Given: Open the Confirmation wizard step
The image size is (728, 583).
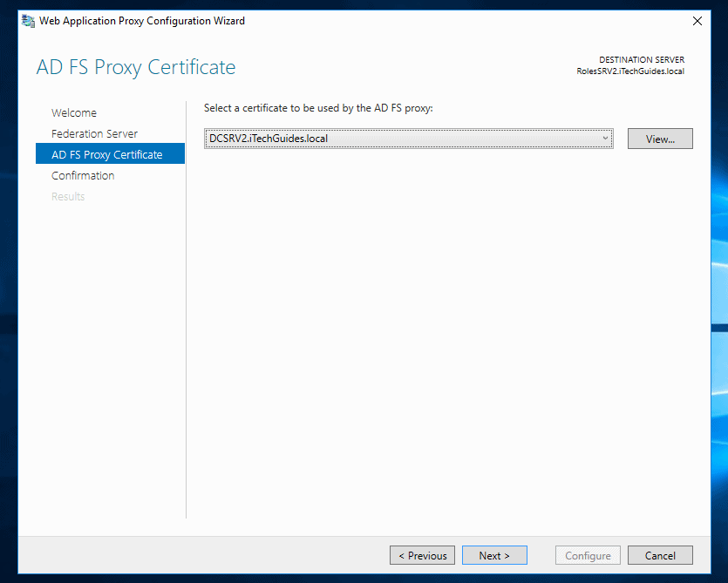Looking at the screenshot, I should 83,175.
